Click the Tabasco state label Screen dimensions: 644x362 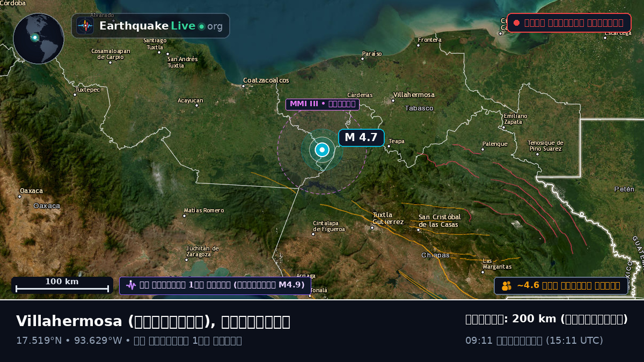click(x=419, y=108)
